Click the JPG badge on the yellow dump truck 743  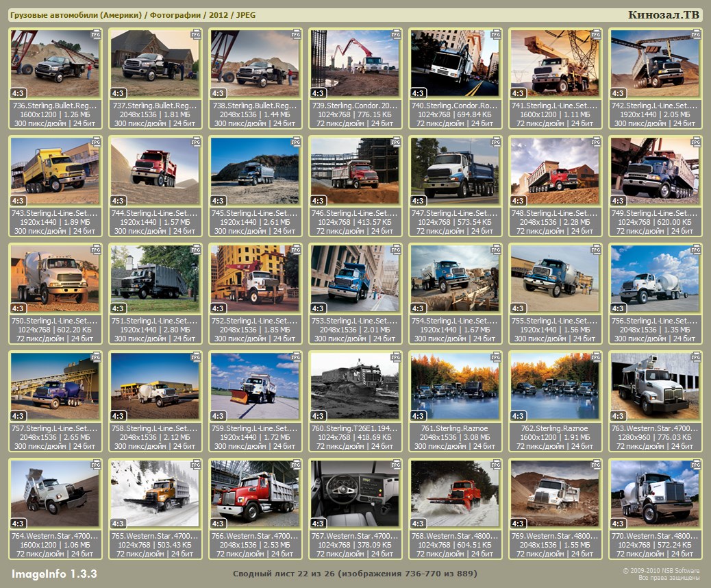click(x=96, y=142)
